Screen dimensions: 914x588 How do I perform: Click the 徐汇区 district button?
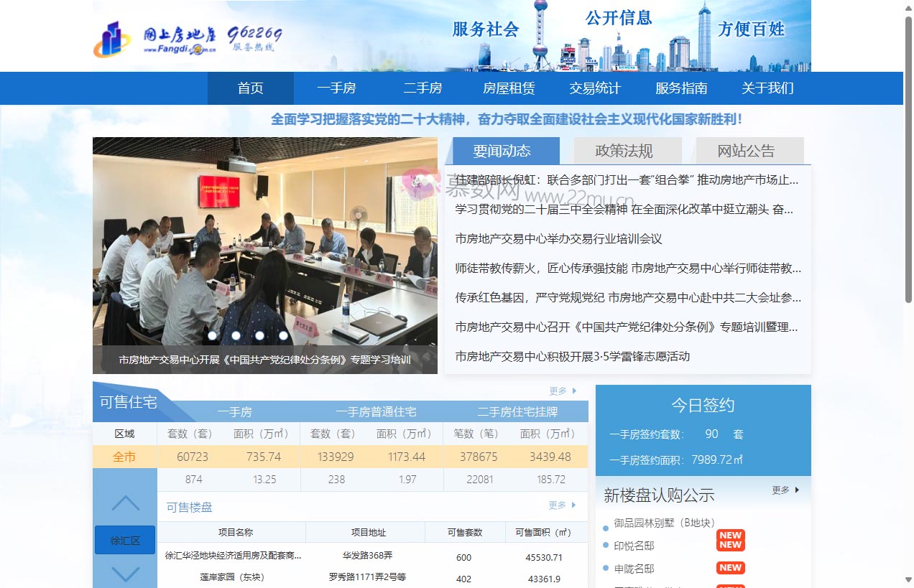124,540
